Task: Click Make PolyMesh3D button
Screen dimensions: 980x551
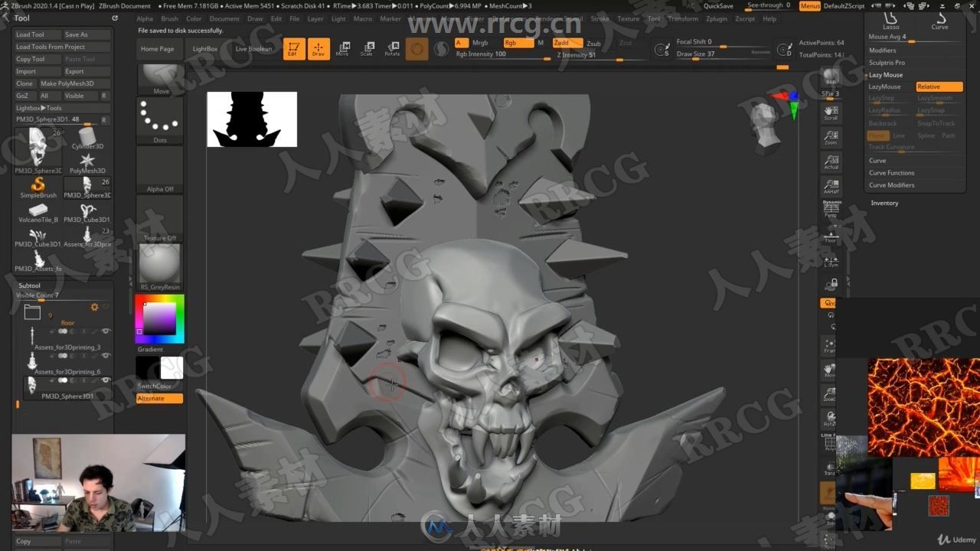Action: click(x=73, y=83)
